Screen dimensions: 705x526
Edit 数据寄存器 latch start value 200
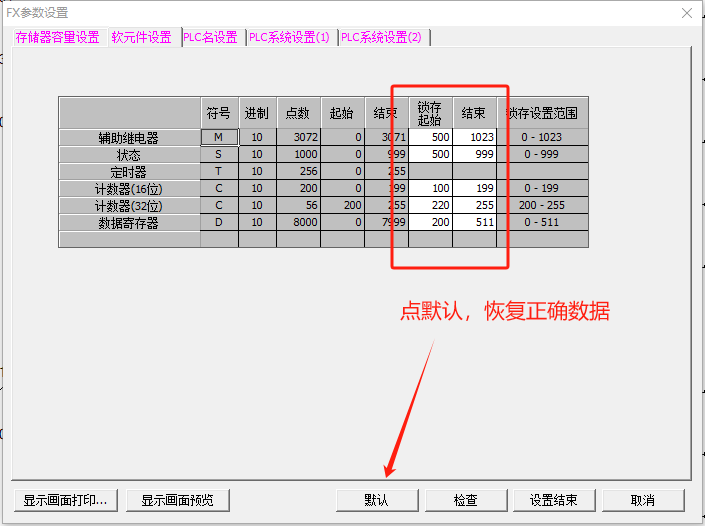[x=430, y=222]
